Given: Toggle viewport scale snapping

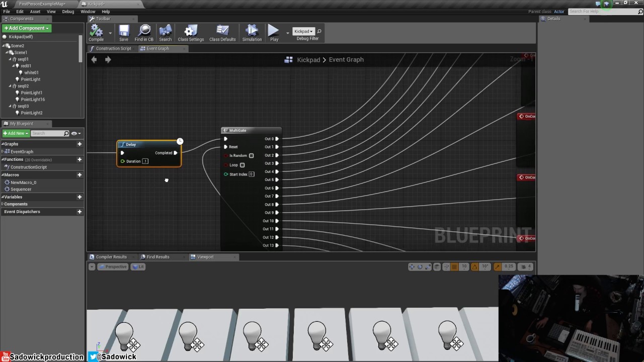Looking at the screenshot, I should pyautogui.click(x=497, y=266).
